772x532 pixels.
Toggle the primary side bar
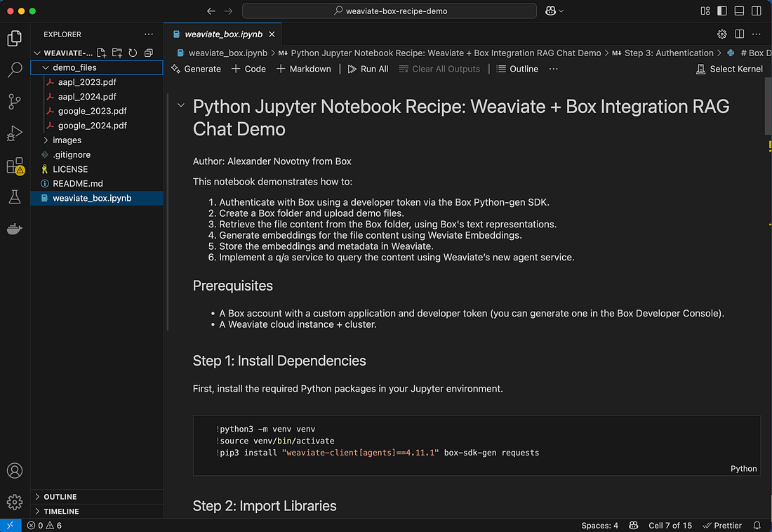point(721,11)
